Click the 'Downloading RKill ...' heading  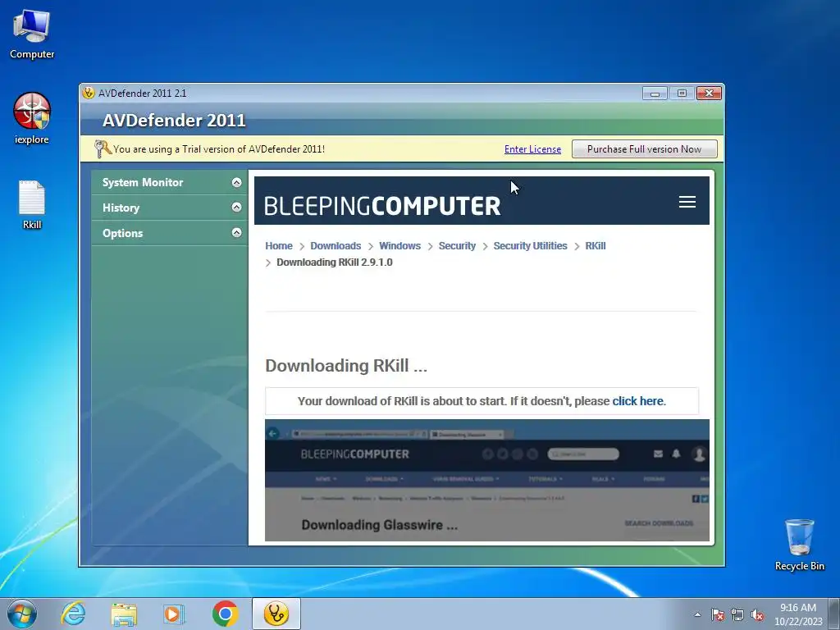coord(346,365)
